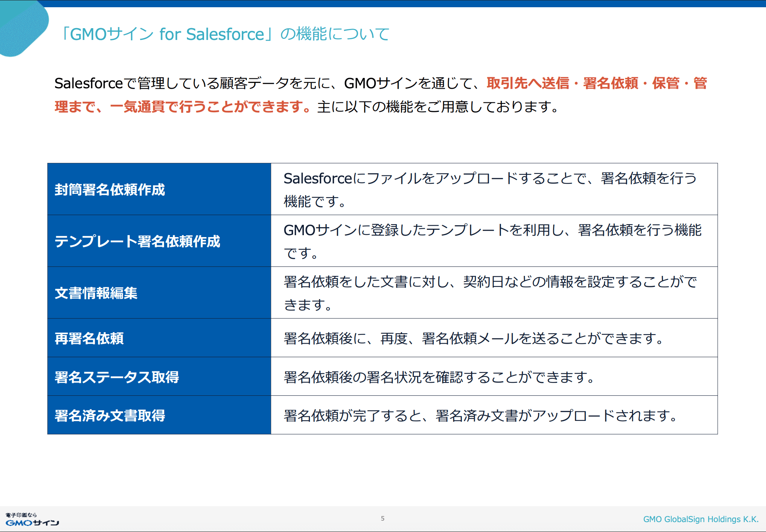Click the red text 一気通貫で行うことができます
Screen dimensions: 766x532
point(210,107)
